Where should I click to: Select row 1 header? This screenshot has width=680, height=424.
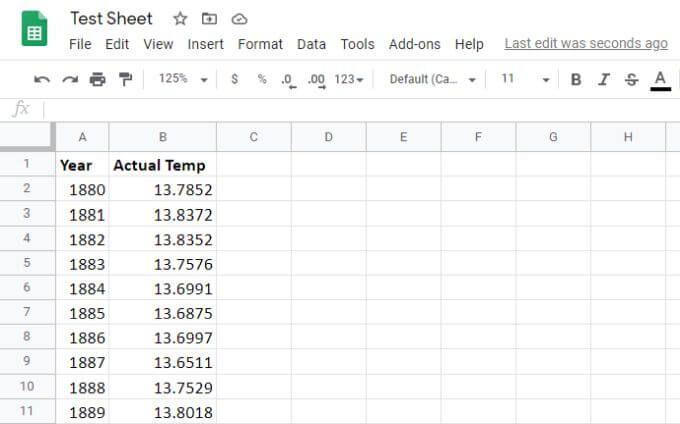pos(27,164)
